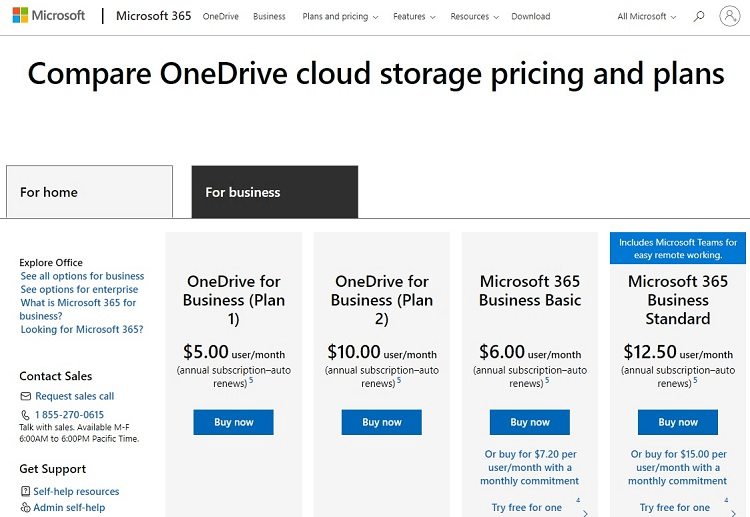Click Compare OneDrive cloud storage pricing heading

tap(376, 74)
